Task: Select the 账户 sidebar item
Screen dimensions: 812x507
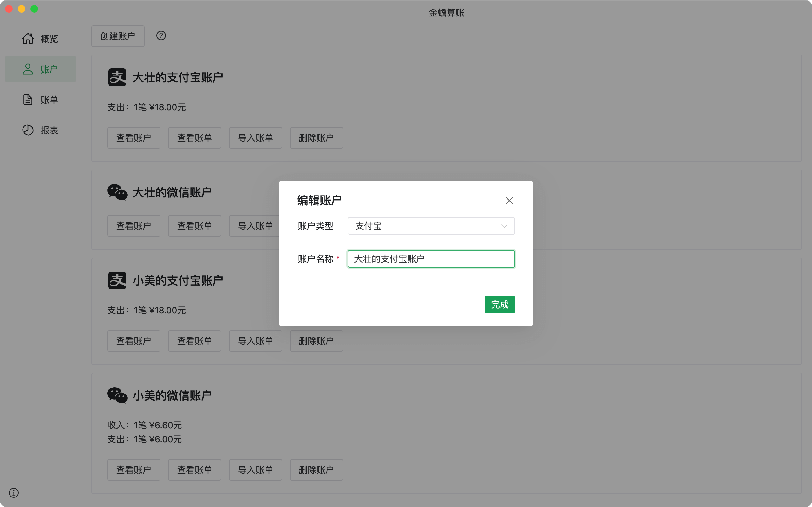Action: [41, 69]
